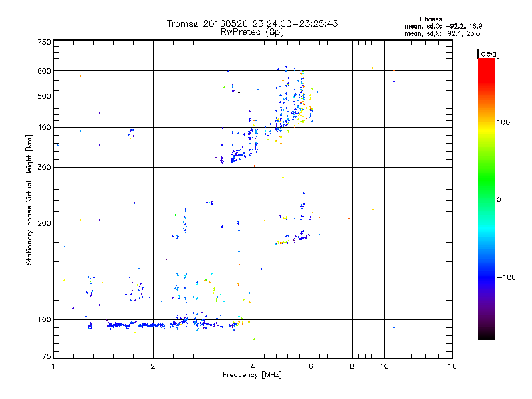Click y-axis tick label '600'
This screenshot has width=532, height=399.
[44, 71]
